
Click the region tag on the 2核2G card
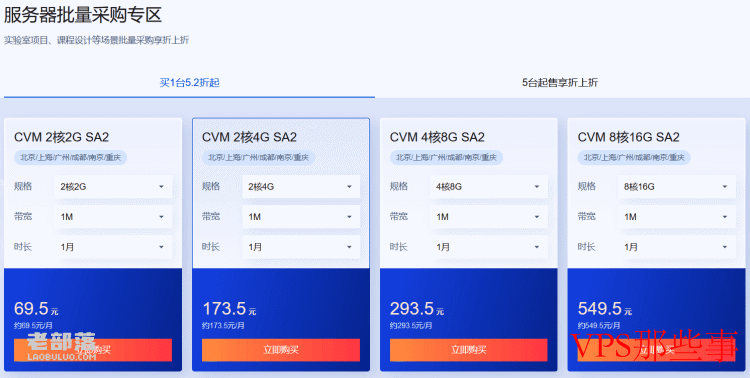[x=70, y=157]
